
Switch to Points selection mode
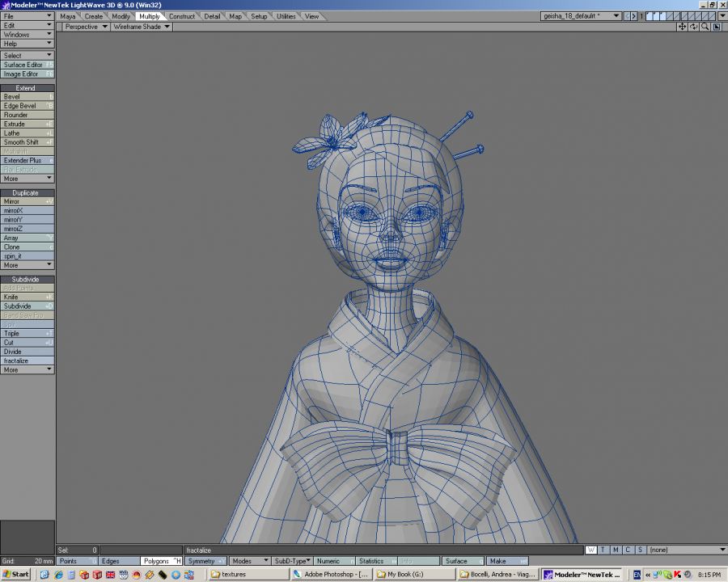click(78, 561)
